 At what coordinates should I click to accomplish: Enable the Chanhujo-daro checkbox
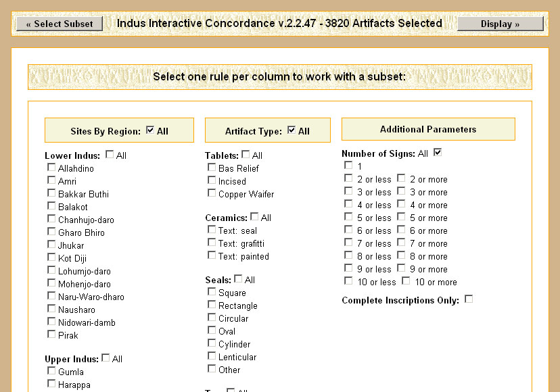[x=51, y=218]
